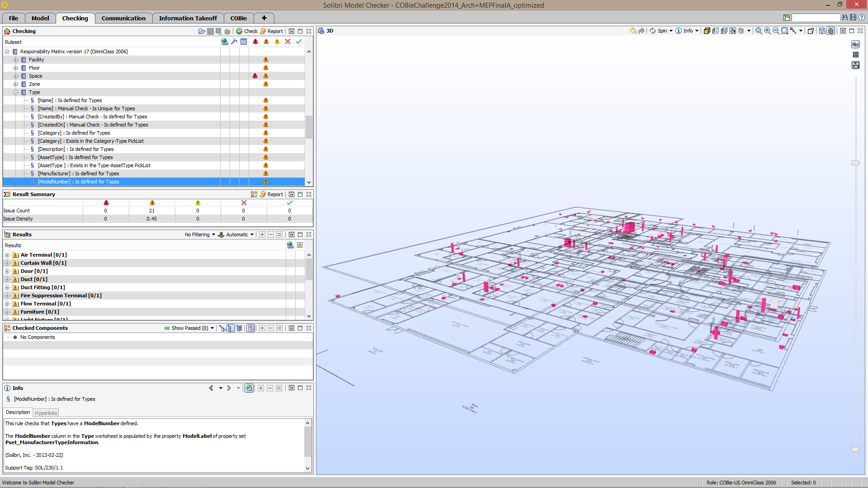The height and width of the screenshot is (488, 868).
Task: Toggle the floor plan overlay button
Action: coord(855,65)
